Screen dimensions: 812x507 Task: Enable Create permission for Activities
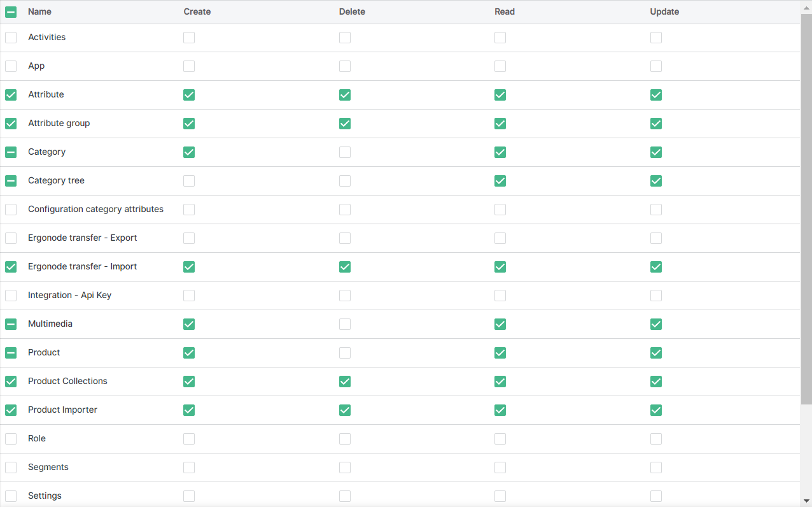189,38
